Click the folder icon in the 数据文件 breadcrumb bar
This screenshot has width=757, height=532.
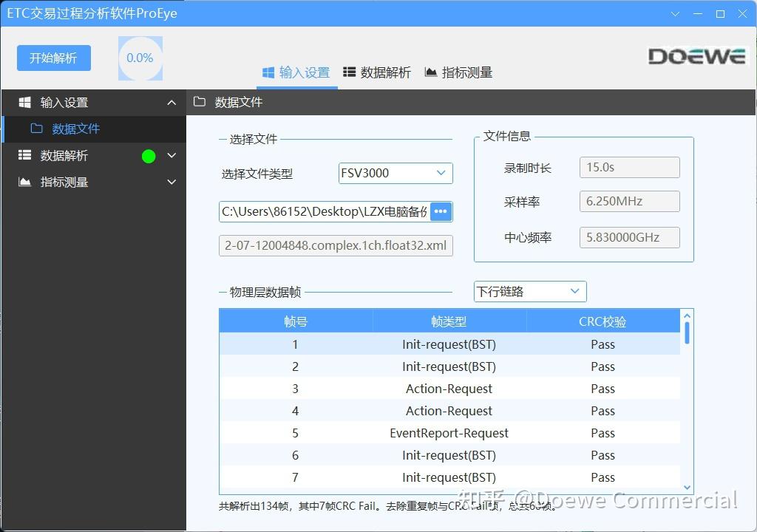pyautogui.click(x=199, y=103)
